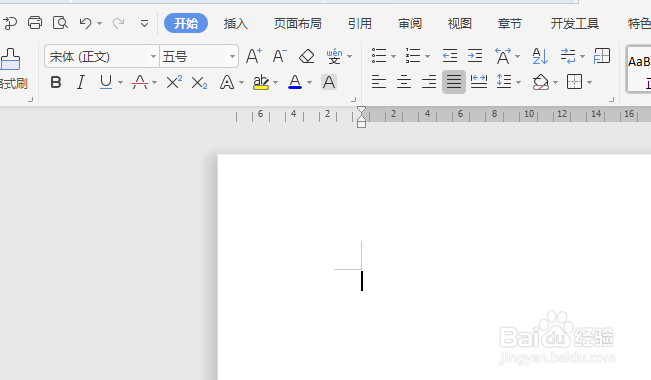
Task: Apply yellow text highlight color
Action: click(261, 82)
